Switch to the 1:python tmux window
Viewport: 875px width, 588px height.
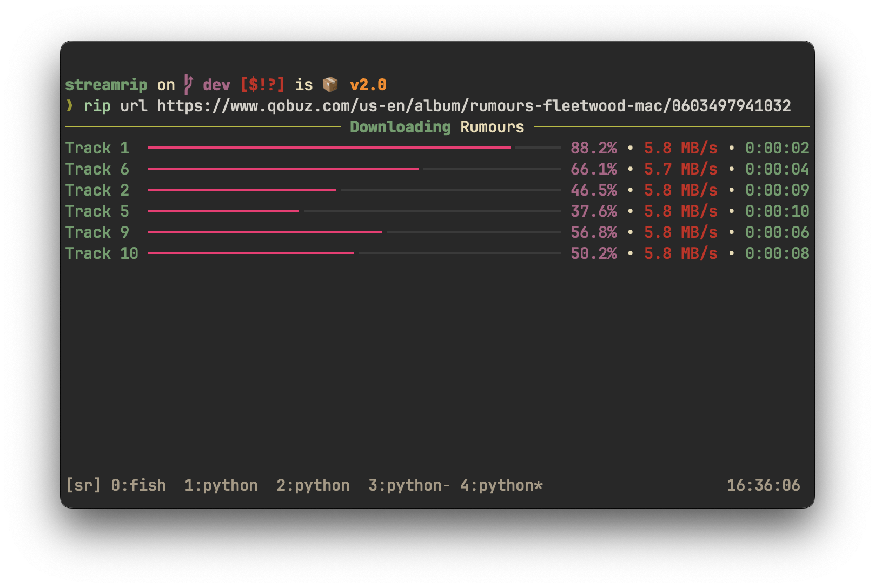[221, 485]
